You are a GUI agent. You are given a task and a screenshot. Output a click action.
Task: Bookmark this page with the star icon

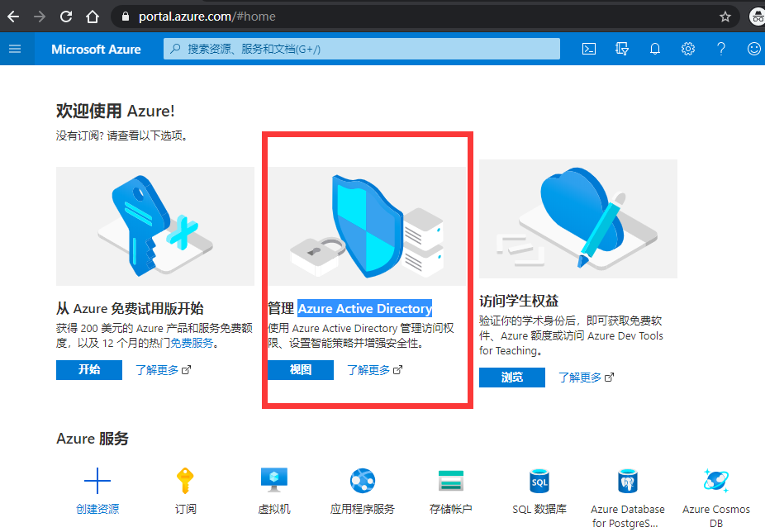[x=725, y=17]
